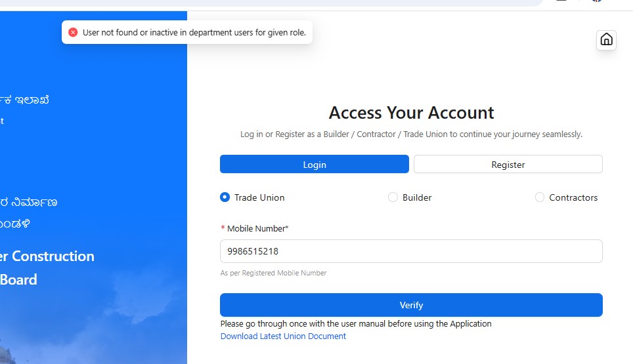This screenshot has width=633, height=364.
Task: Choose the Builder radio option
Action: [393, 197]
